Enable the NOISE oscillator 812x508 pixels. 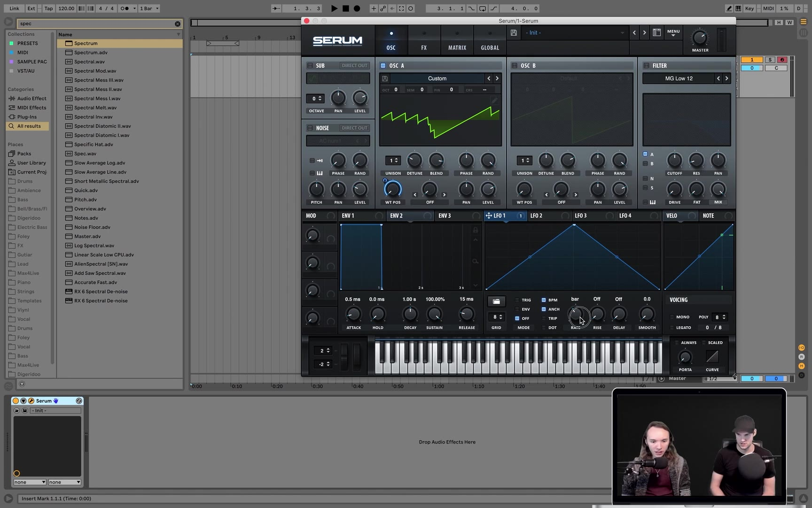tap(310, 128)
